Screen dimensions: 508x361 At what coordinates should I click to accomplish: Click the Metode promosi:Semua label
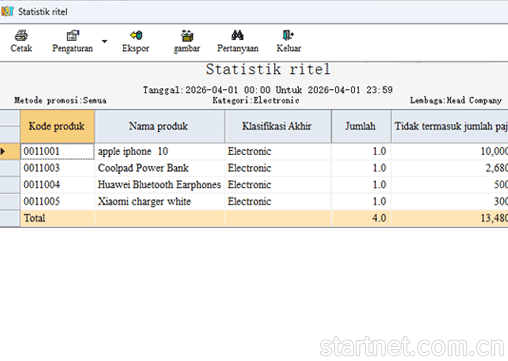pyautogui.click(x=60, y=100)
